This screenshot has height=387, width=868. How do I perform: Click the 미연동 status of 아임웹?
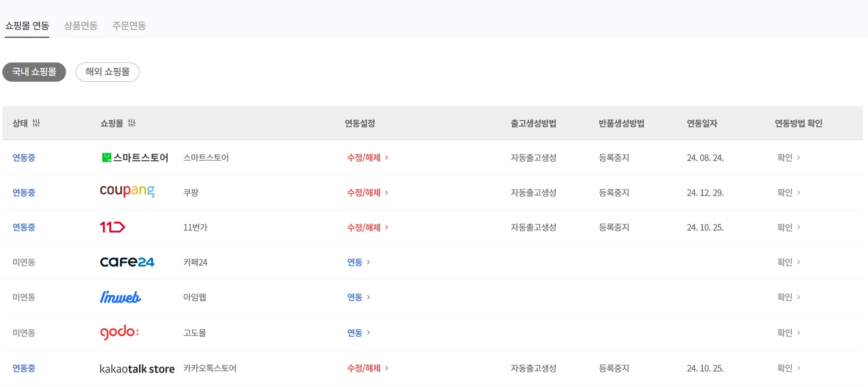(x=24, y=297)
